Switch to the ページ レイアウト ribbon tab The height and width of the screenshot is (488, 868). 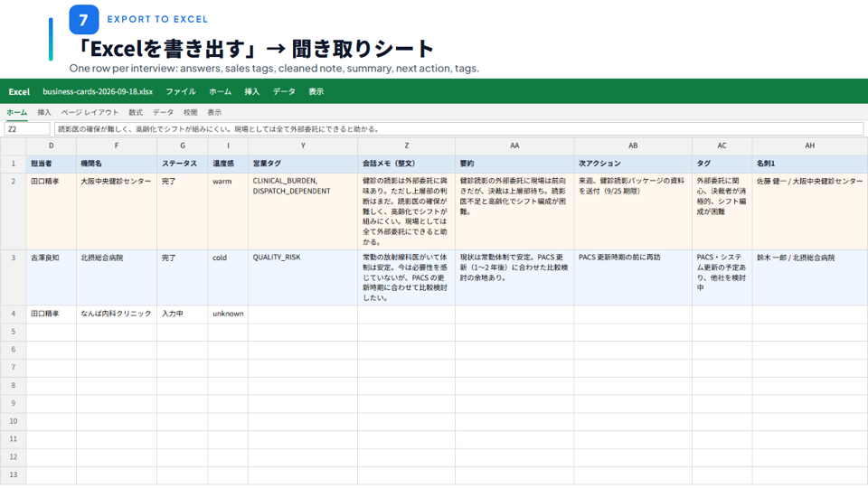[90, 112]
